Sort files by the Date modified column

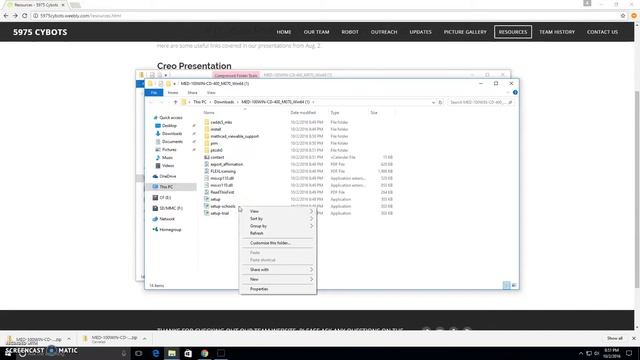pos(303,113)
